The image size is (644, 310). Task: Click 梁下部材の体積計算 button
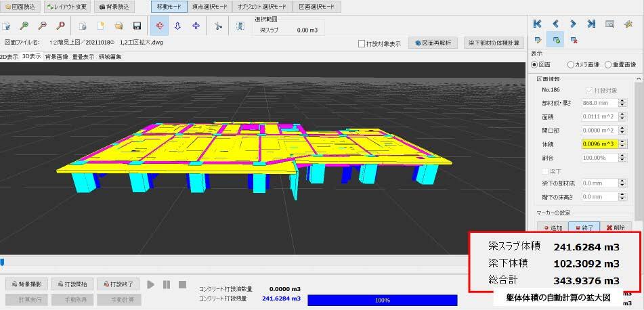coord(494,43)
